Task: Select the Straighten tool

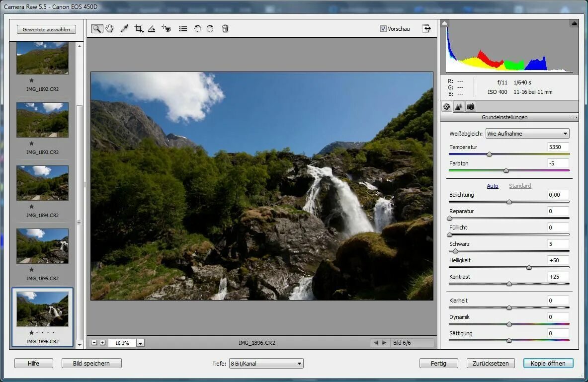Action: point(152,28)
